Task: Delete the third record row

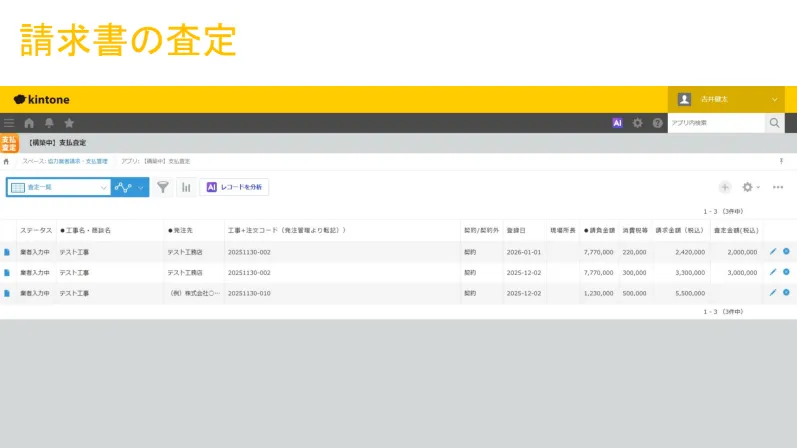Action: click(x=786, y=293)
